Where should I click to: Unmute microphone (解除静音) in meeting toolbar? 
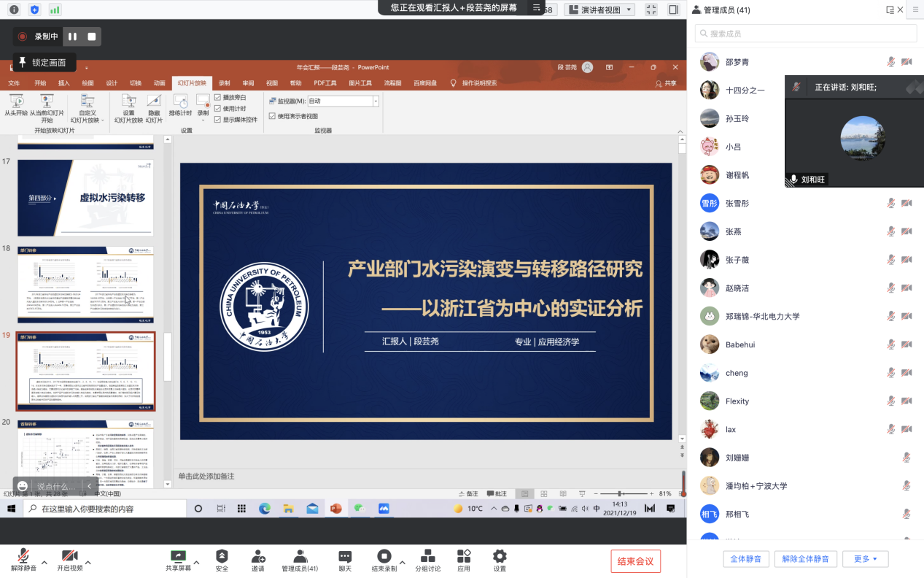pyautogui.click(x=23, y=557)
